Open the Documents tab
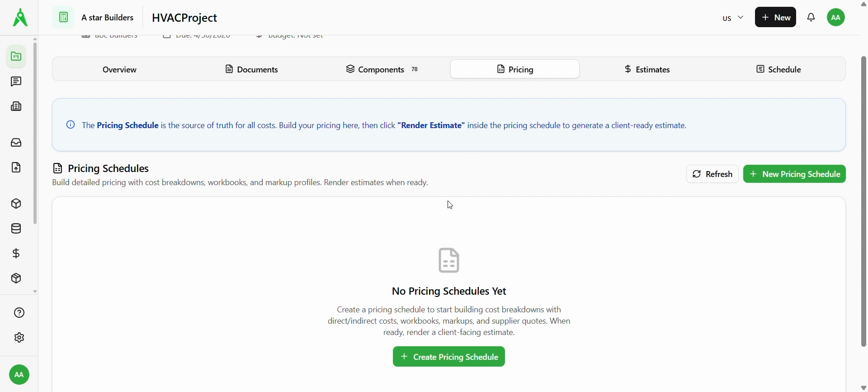Image resolution: width=868 pixels, height=392 pixels. coord(252,70)
